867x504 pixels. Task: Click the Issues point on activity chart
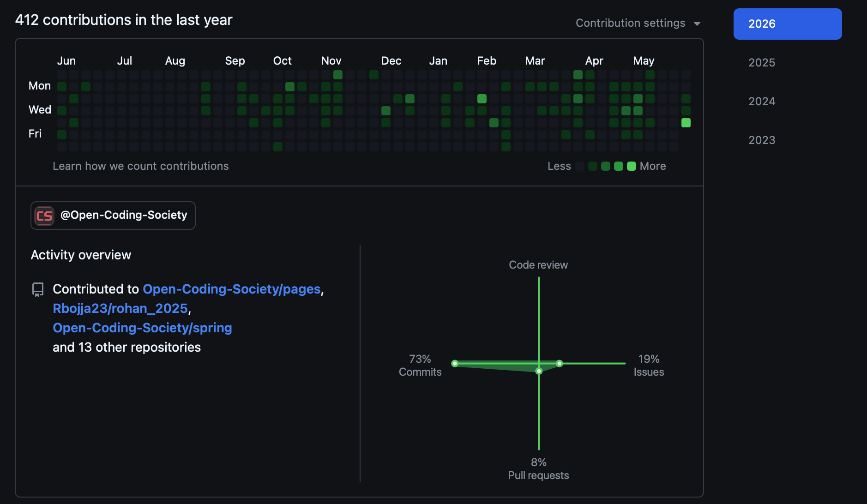(x=560, y=364)
